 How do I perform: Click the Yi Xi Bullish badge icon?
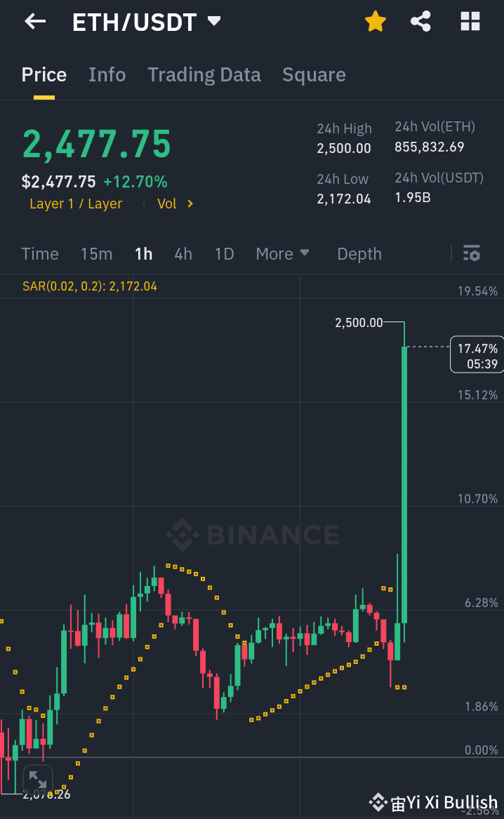coord(378,801)
